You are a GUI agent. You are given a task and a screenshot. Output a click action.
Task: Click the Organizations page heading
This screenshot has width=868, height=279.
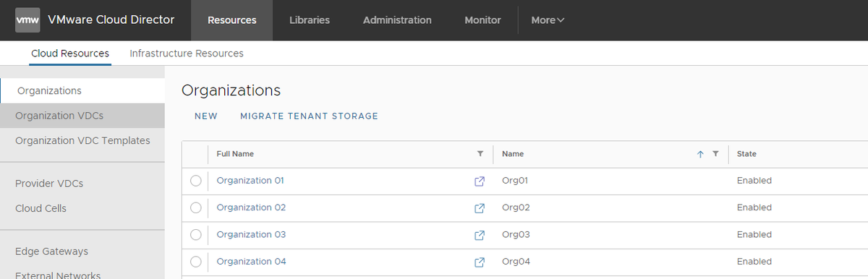coord(231,90)
